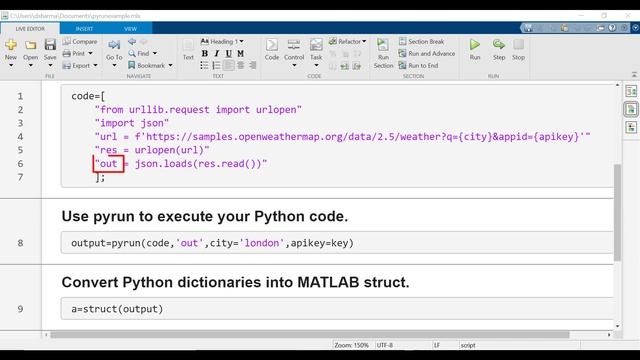The width and height of the screenshot is (640, 360).
Task: Insert a Code line using Code icon
Action: pos(271,45)
